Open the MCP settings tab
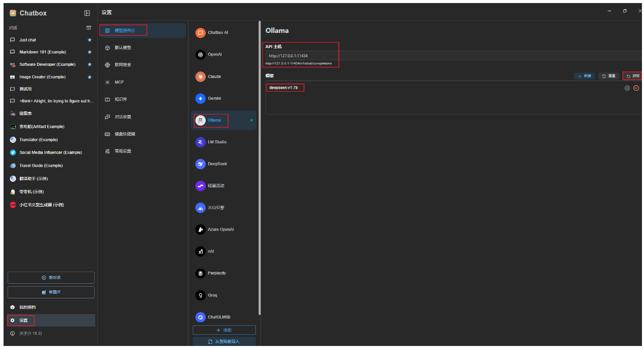The image size is (644, 349). point(143,82)
